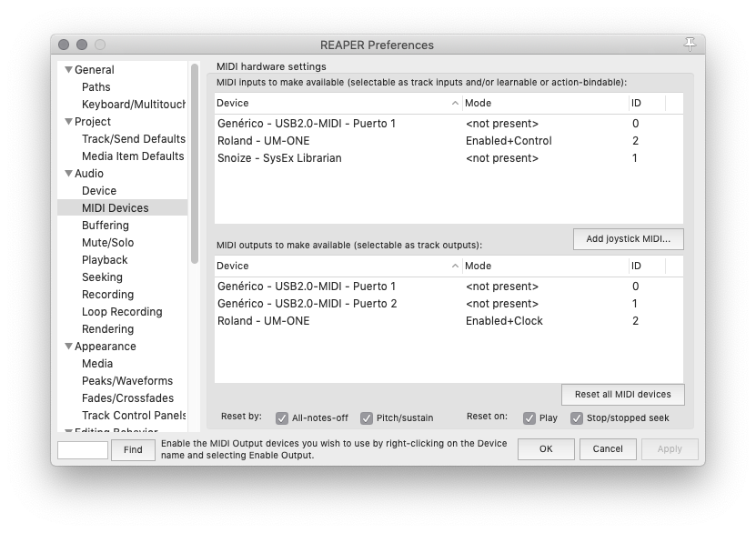Click Reset all MIDI devices button
756x533 pixels.
(622, 395)
